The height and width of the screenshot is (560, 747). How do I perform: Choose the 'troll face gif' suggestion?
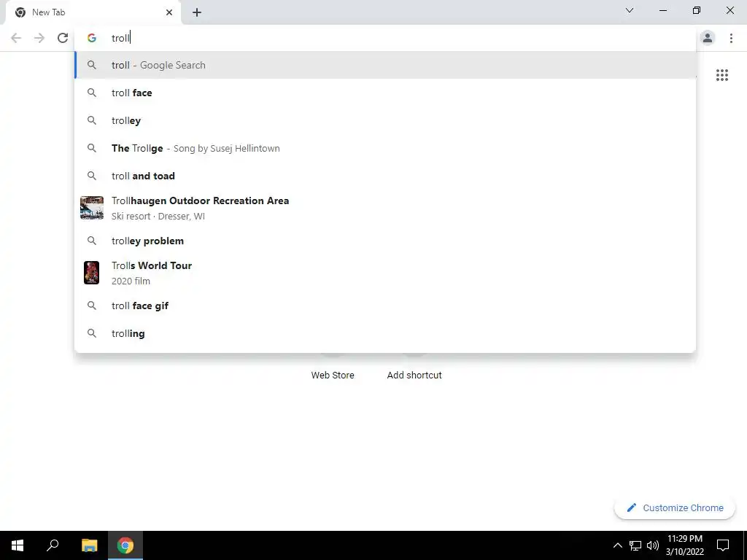point(385,306)
